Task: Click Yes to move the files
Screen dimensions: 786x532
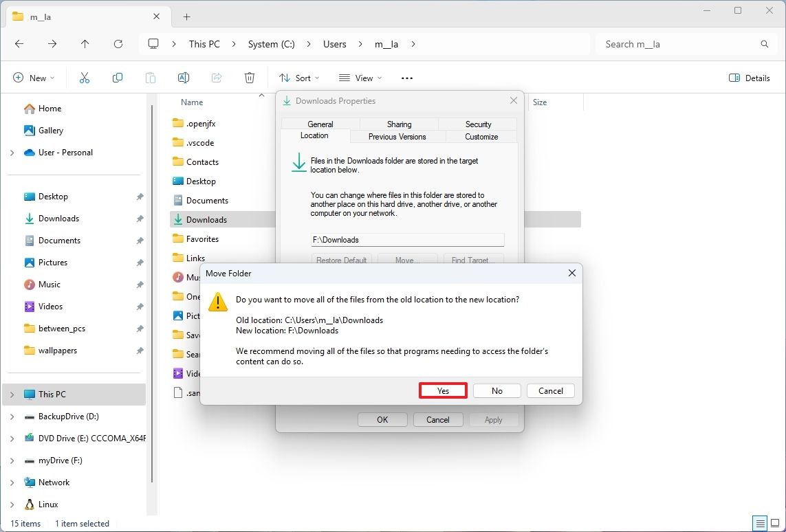Action: (442, 390)
